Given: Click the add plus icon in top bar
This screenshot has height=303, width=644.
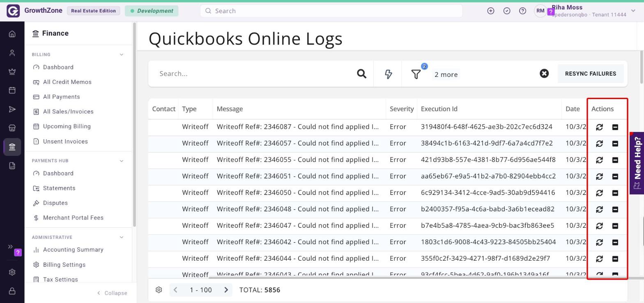Looking at the screenshot, I should pyautogui.click(x=490, y=11).
